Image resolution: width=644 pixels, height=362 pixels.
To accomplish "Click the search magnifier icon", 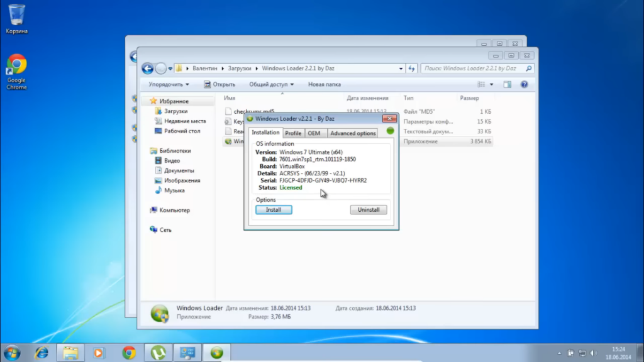I will point(528,69).
